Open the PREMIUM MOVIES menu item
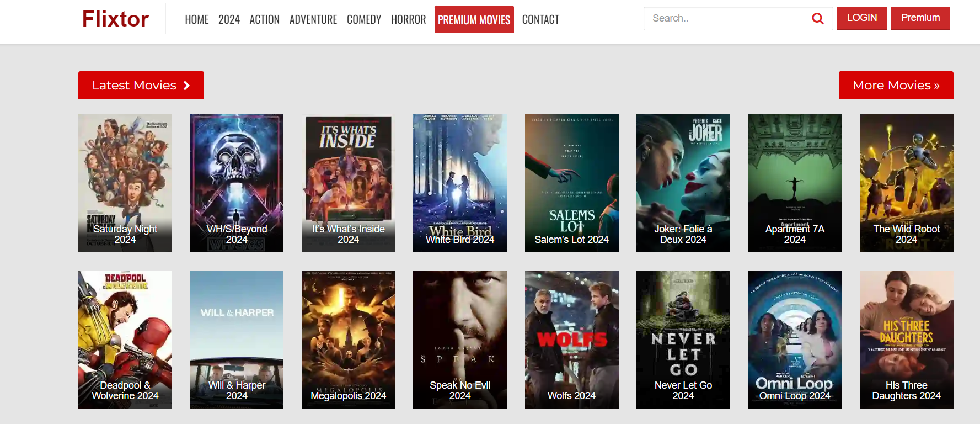 pyautogui.click(x=474, y=19)
